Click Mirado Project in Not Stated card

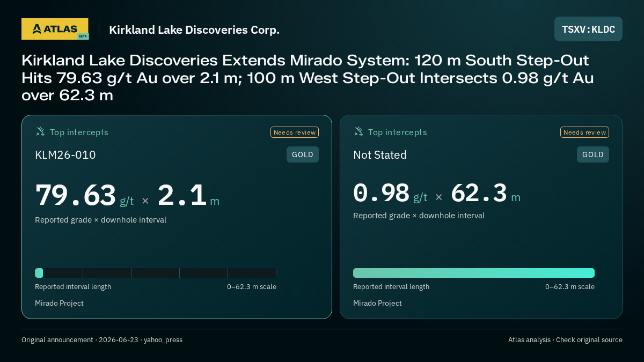point(377,304)
